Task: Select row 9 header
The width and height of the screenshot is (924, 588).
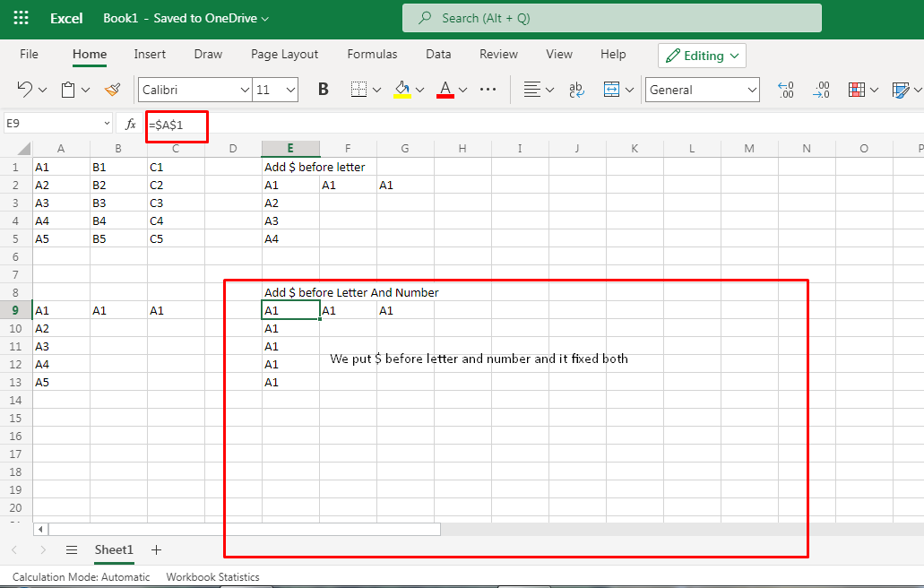Action: point(16,310)
